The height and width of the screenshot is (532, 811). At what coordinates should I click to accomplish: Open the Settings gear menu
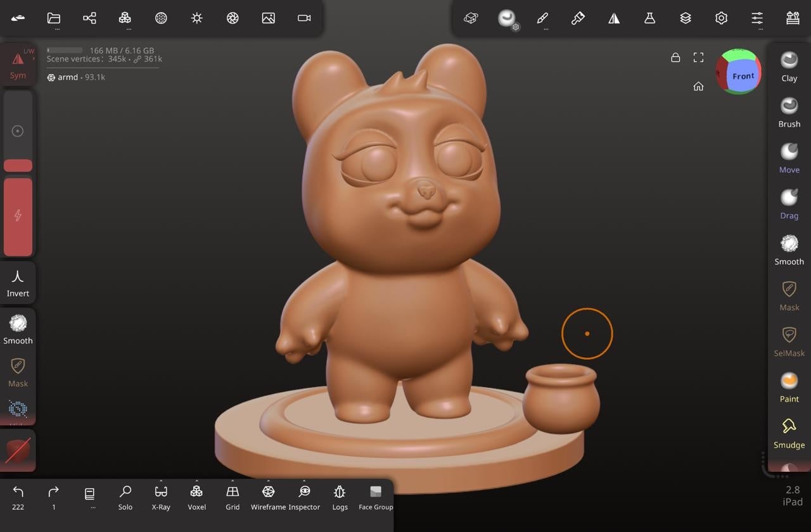coord(721,18)
